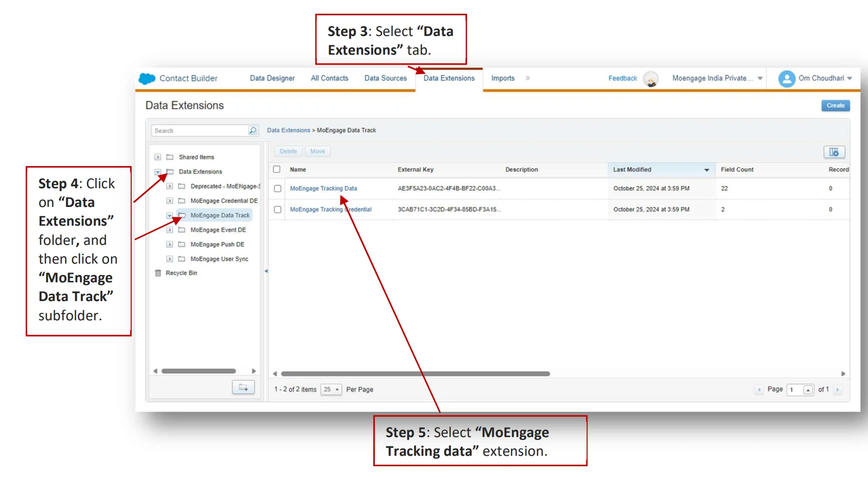This screenshot has width=868, height=477.
Task: Go to the previous page arrow
Action: [x=759, y=390]
